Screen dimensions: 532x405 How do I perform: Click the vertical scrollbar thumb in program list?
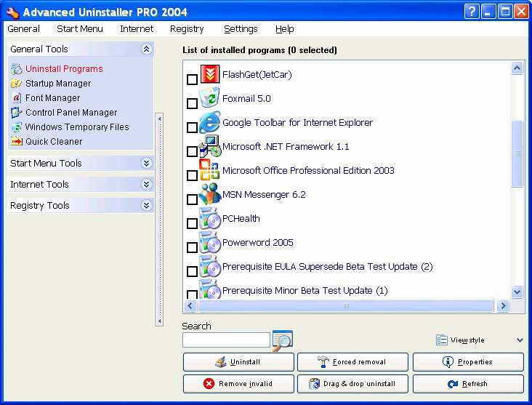[x=517, y=153]
